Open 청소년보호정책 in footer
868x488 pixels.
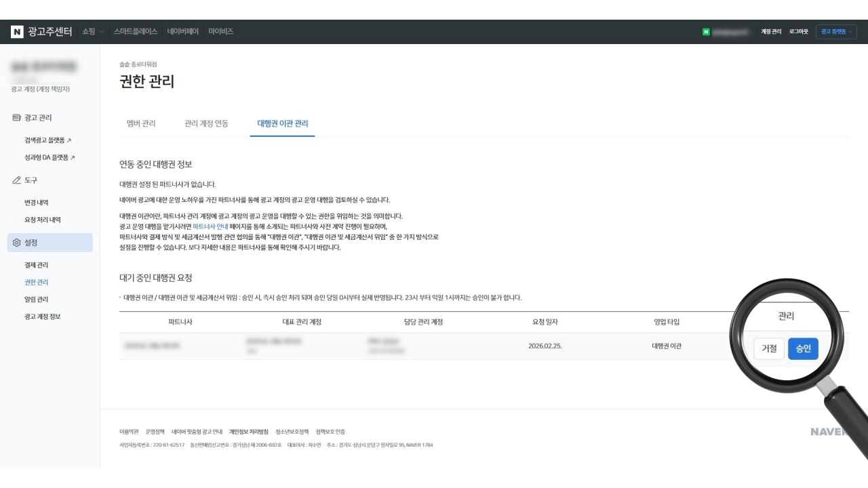292,432
